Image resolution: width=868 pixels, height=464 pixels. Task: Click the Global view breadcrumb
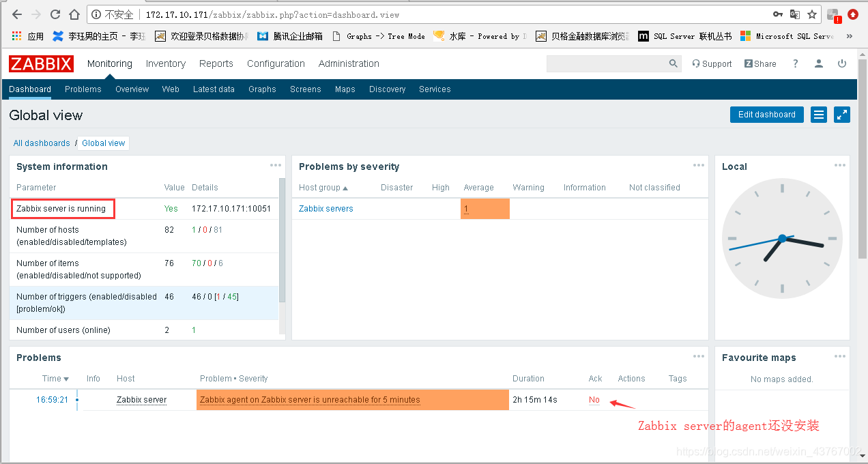pos(104,143)
